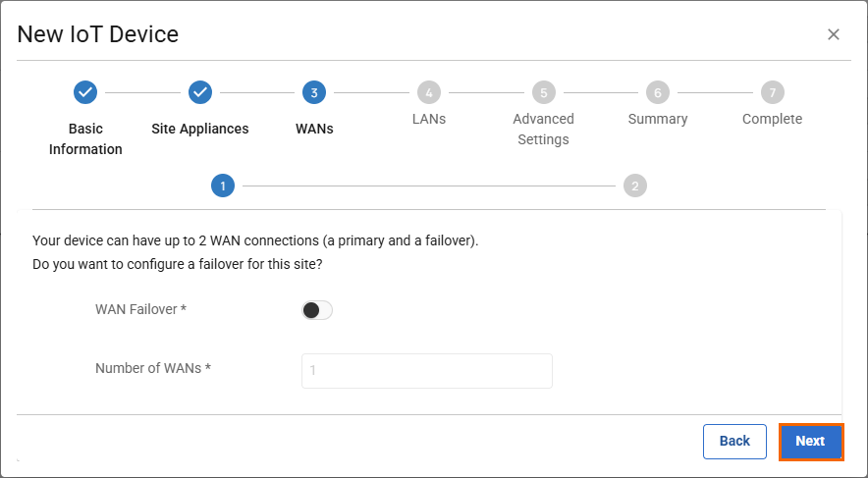
Task: Jump to the LANs step label
Action: (x=428, y=119)
